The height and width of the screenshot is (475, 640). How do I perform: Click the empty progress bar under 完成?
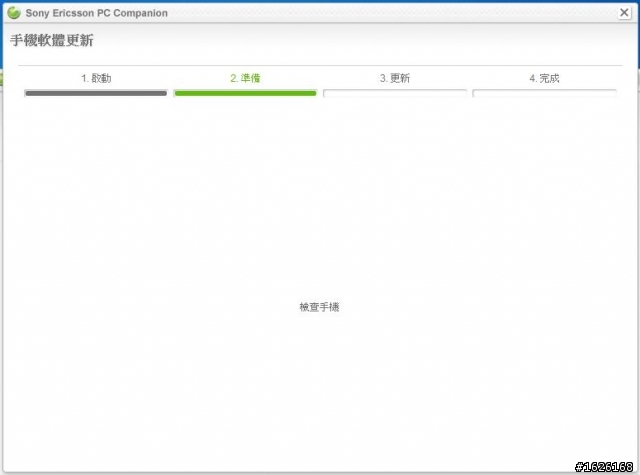(544, 93)
